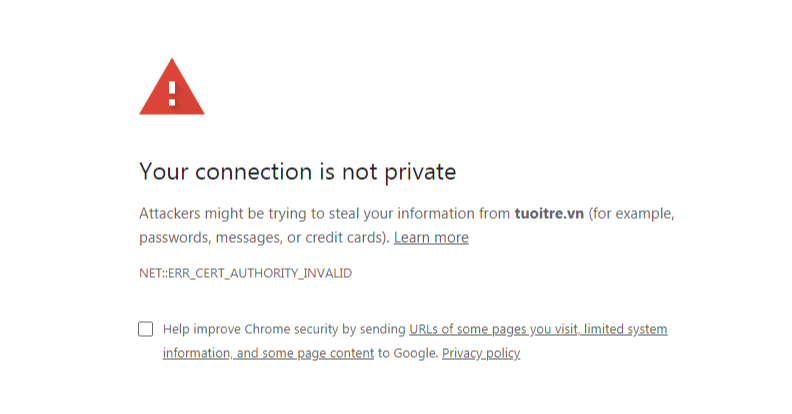This screenshot has width=792, height=414.
Task: Click the word Google beside Privacy policy
Action: coord(416,353)
